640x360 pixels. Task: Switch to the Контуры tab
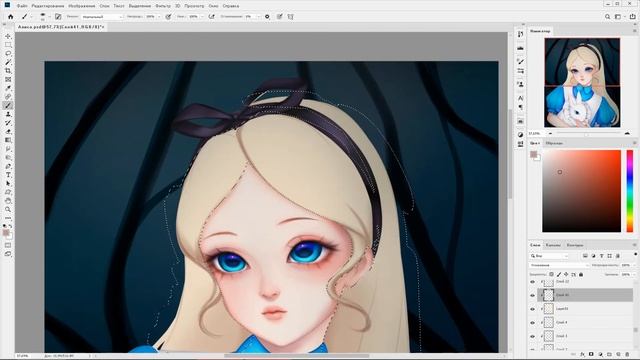(575, 245)
